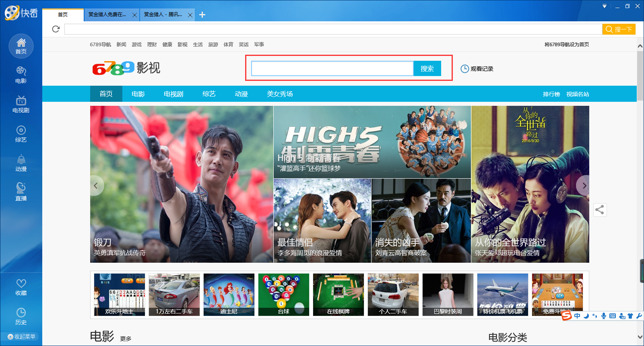This screenshot has height=346, width=644.
Task: Open the 动漫 sidebar section
Action: (21, 163)
